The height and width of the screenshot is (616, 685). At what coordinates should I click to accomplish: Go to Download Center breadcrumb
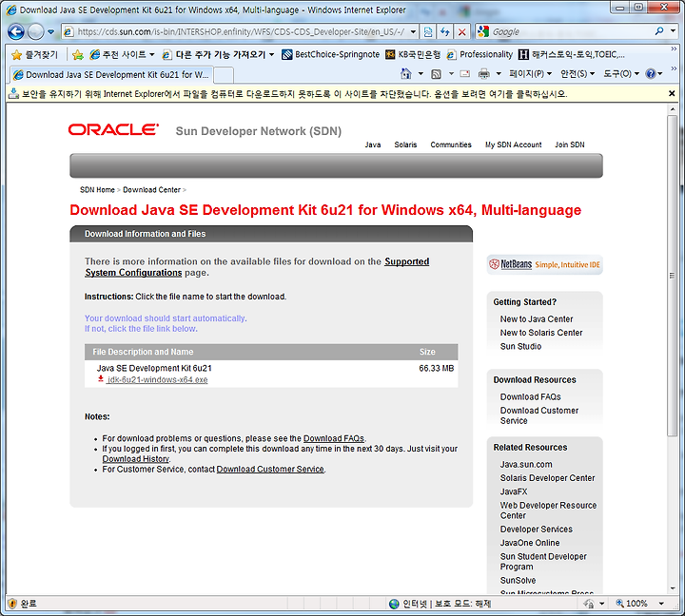tap(151, 190)
